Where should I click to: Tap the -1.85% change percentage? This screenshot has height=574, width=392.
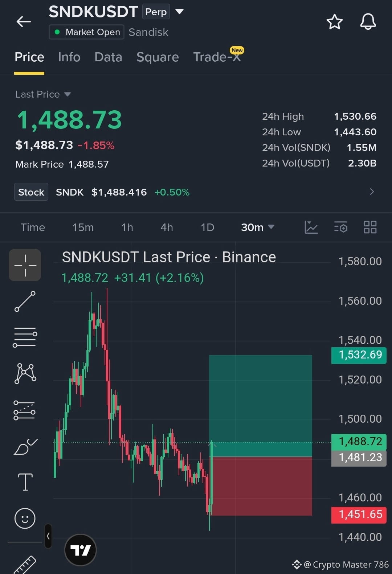[96, 145]
